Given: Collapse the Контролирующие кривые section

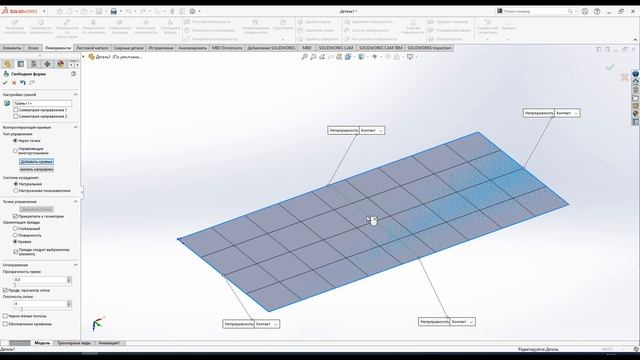Looking at the screenshot, I should pyautogui.click(x=76, y=127).
